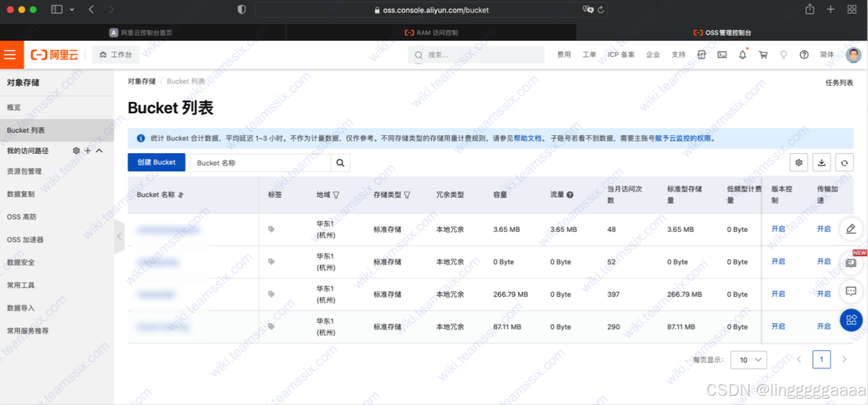Open the floating edit pencil button
868x405 pixels.
tap(851, 229)
